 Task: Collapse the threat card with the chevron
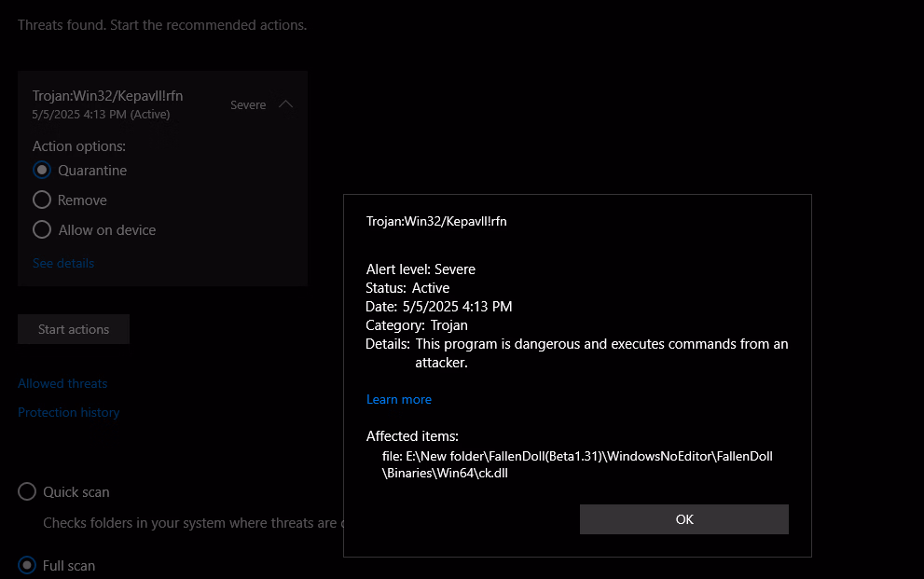pyautogui.click(x=286, y=104)
